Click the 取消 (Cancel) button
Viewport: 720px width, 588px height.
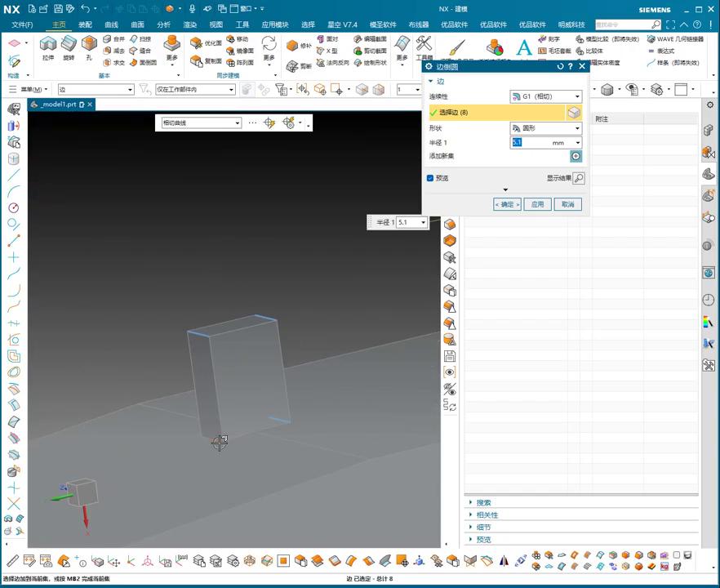(x=567, y=204)
